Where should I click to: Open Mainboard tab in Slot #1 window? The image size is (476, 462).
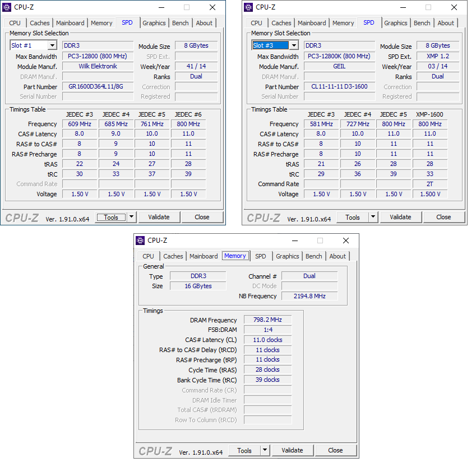[x=70, y=23]
